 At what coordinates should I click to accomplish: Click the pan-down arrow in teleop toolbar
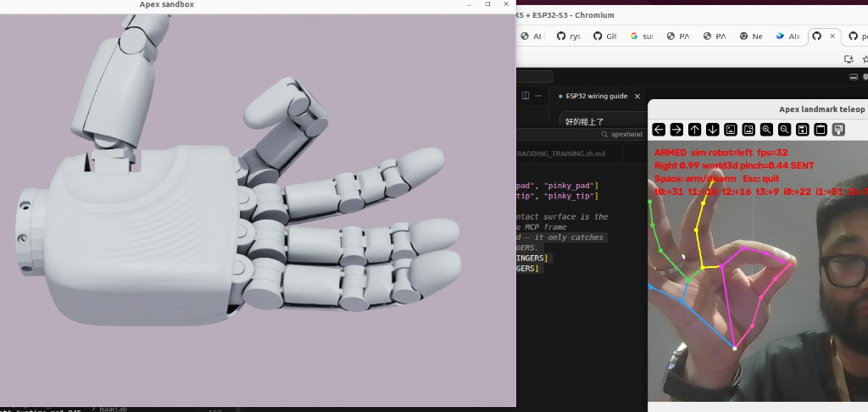(x=712, y=130)
